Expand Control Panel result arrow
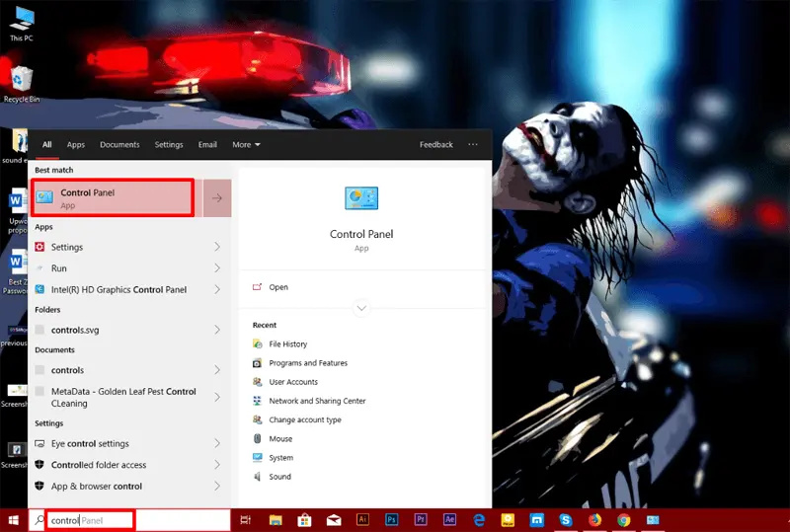 tap(217, 198)
